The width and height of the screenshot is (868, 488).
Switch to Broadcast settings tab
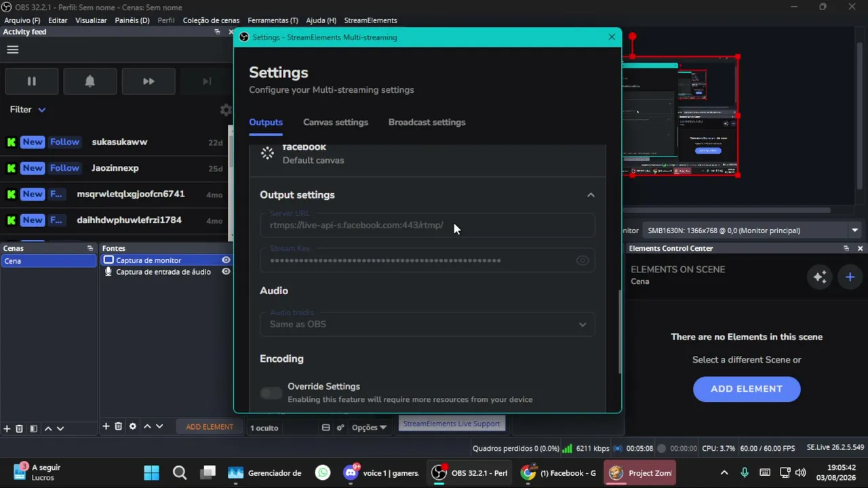tap(427, 122)
